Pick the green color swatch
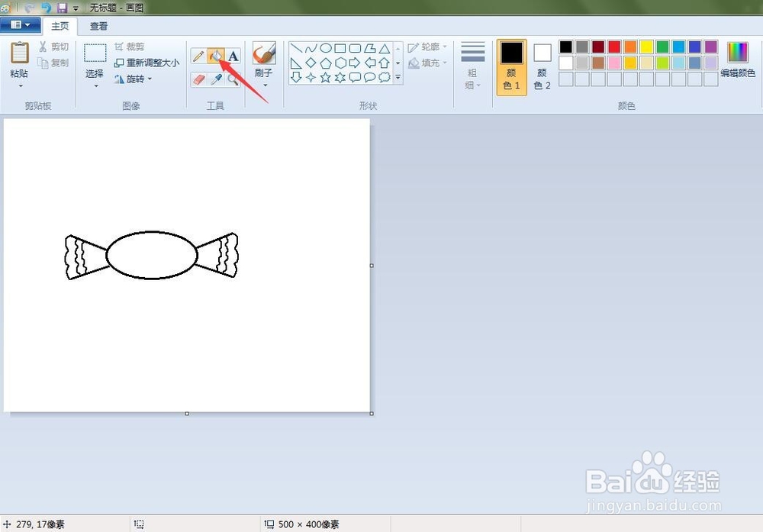The height and width of the screenshot is (532, 763). click(x=662, y=47)
